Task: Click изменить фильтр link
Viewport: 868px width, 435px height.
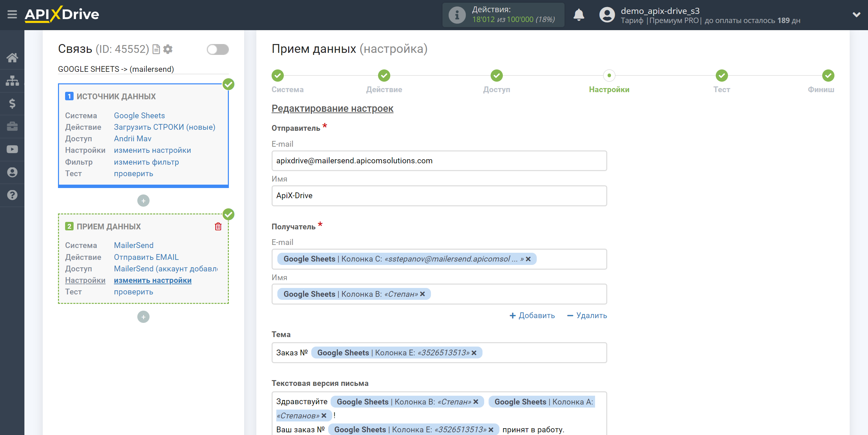Action: (146, 162)
